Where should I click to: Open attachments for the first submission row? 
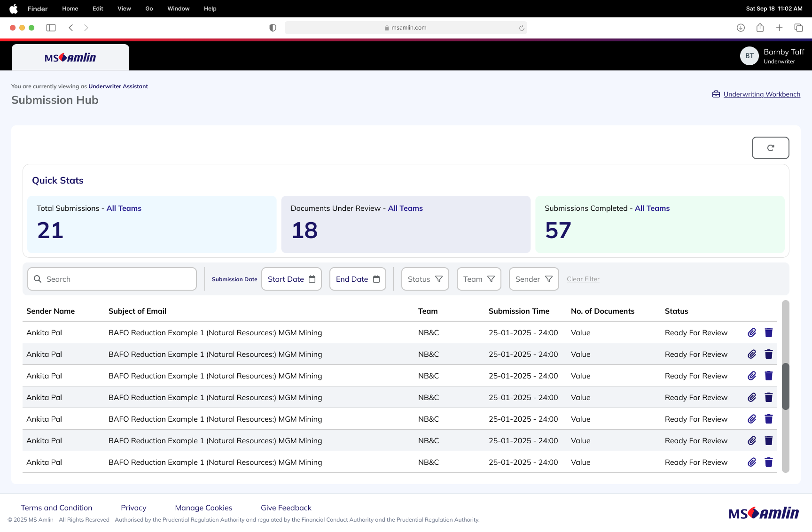(x=752, y=332)
